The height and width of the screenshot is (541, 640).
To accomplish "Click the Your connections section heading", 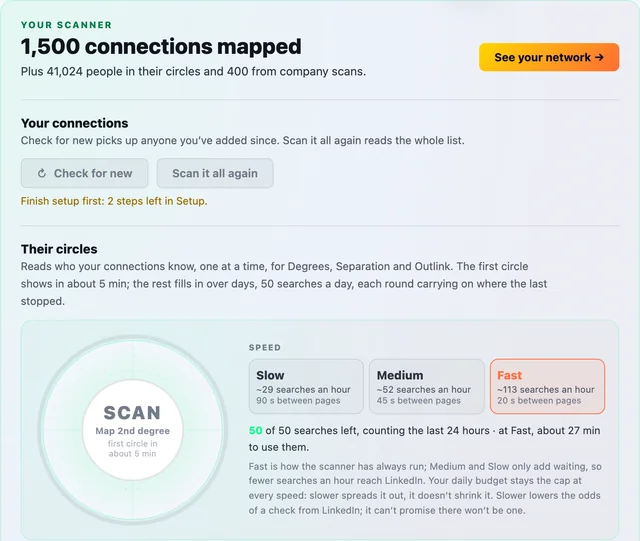I will click(x=74, y=123).
